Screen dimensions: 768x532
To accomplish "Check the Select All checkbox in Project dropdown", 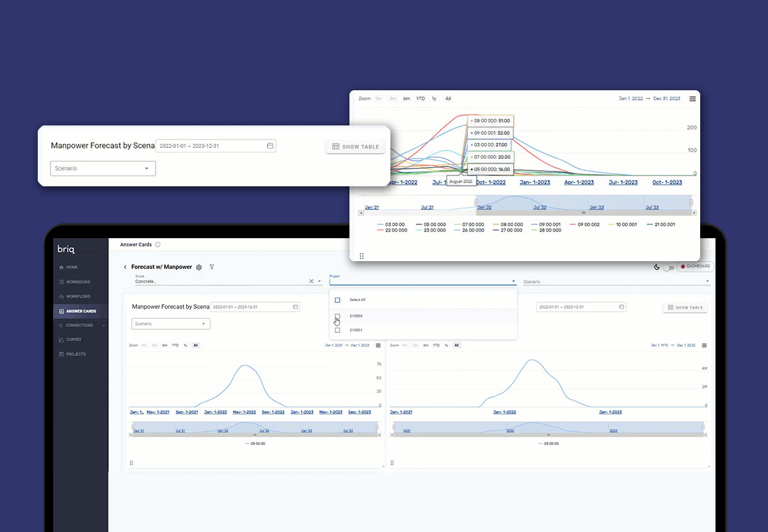I will [x=337, y=299].
